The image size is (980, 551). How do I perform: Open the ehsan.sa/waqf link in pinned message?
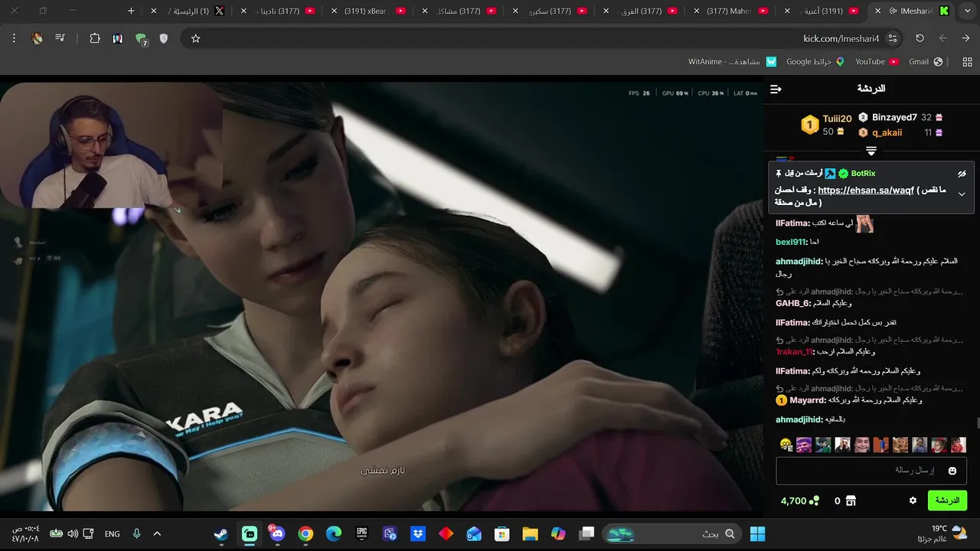point(866,190)
